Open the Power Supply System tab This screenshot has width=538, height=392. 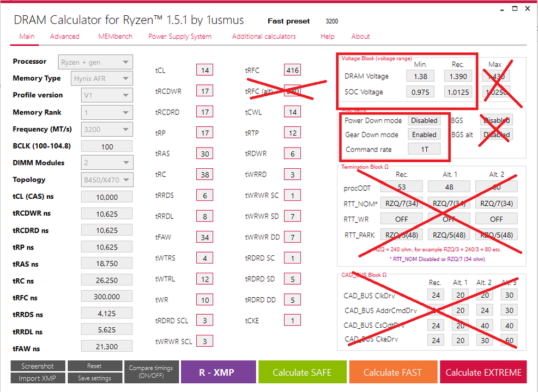coord(180,36)
